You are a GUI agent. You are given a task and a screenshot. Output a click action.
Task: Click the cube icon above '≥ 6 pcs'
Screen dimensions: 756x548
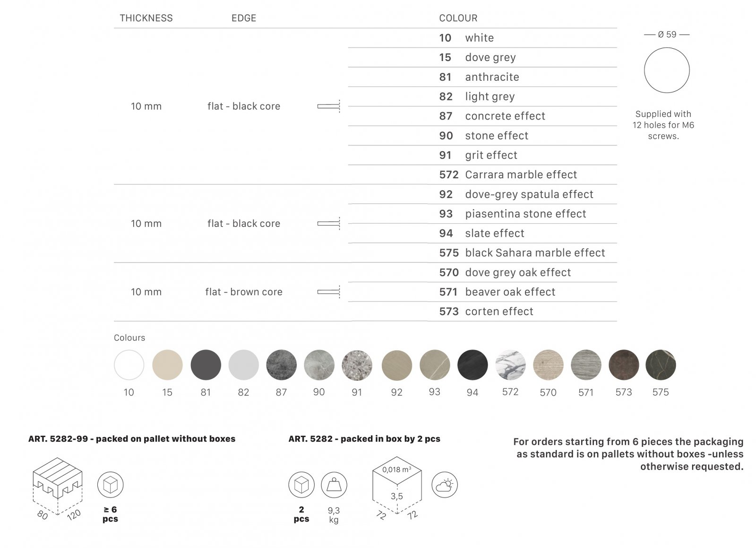tap(110, 485)
